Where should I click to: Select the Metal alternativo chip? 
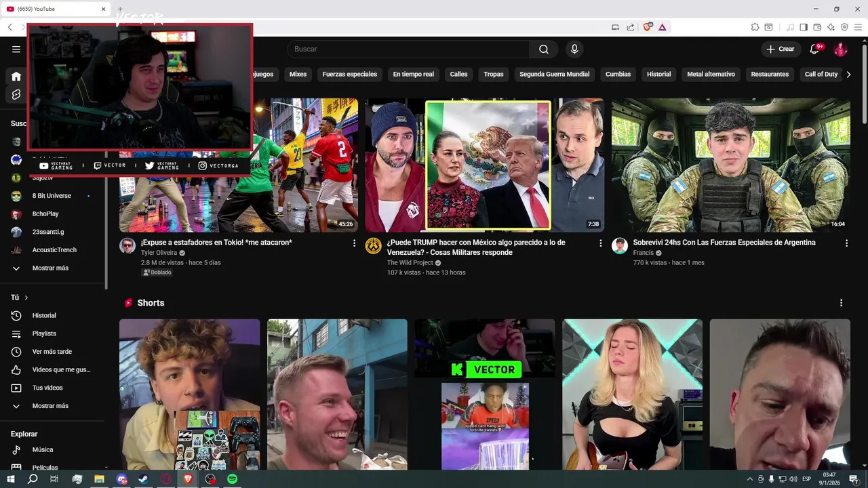point(711,75)
